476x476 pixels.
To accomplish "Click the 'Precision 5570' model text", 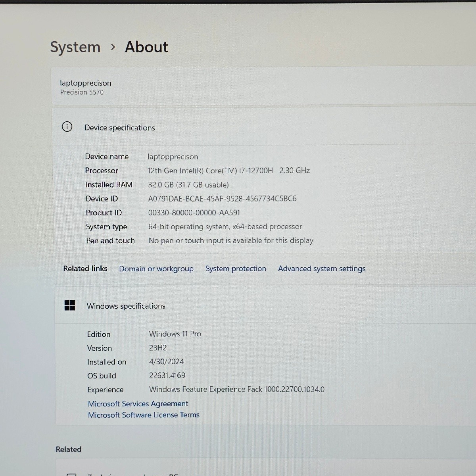I will click(x=82, y=92).
